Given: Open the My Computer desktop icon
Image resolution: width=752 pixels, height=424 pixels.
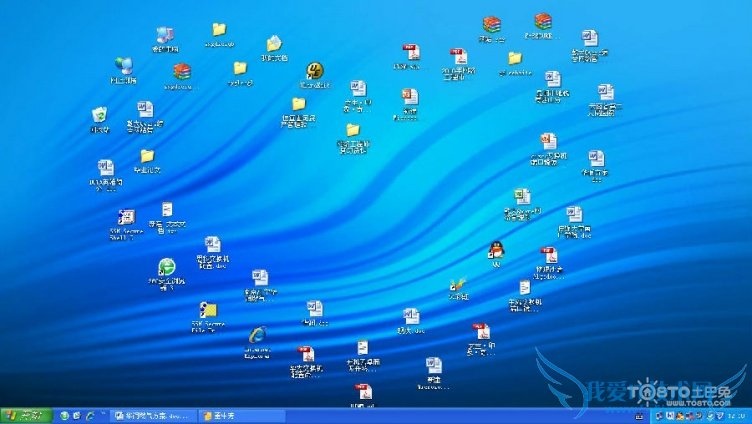Looking at the screenshot, I should (165, 38).
